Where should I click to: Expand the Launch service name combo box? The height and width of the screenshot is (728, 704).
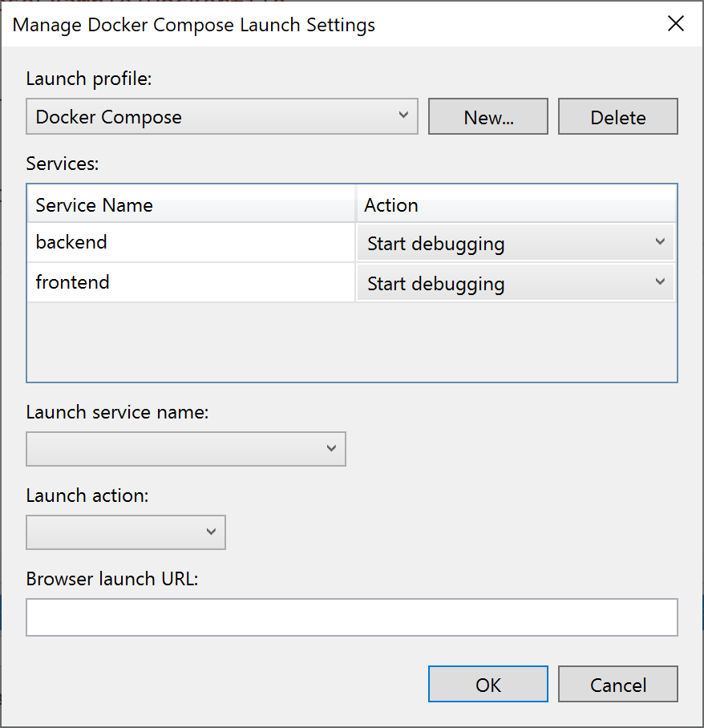click(186, 449)
